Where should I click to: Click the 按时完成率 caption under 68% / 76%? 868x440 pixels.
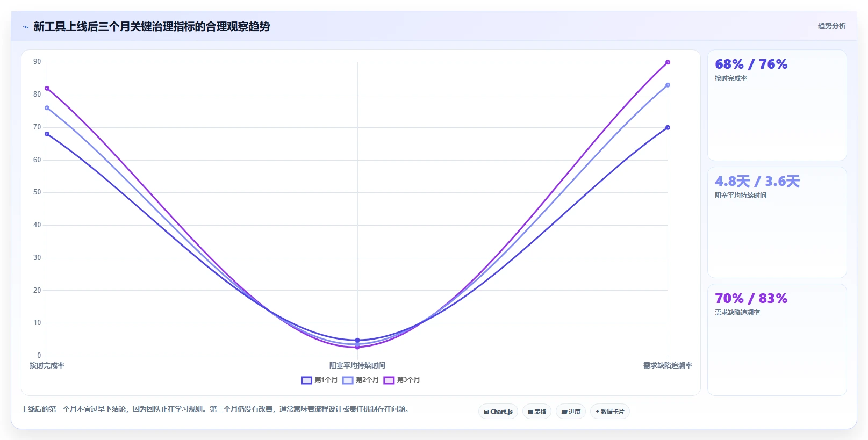pos(731,78)
